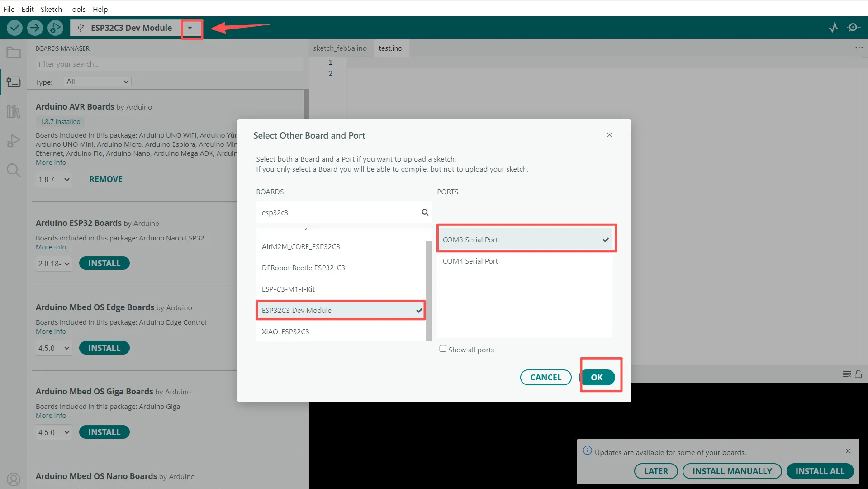The image size is (868, 489).
Task: Open the Serial Plotter
Action: tap(834, 28)
